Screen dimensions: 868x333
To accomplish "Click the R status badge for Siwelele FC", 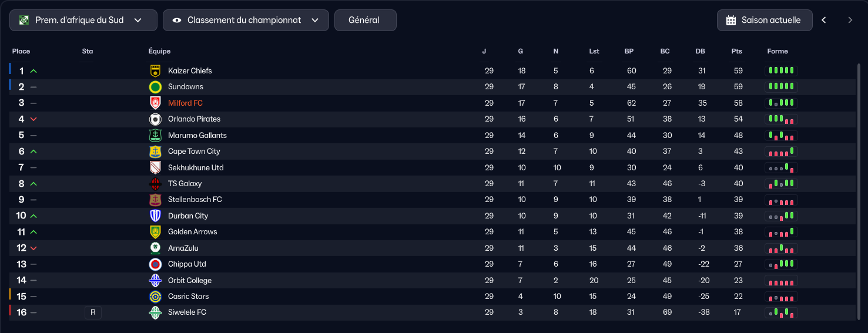I will tap(93, 312).
